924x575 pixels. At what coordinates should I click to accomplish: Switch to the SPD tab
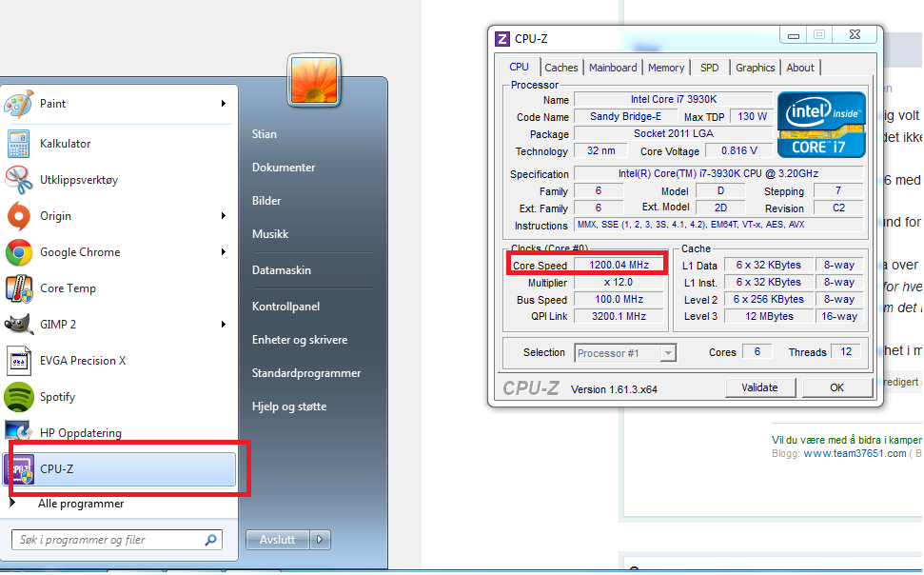pos(710,68)
